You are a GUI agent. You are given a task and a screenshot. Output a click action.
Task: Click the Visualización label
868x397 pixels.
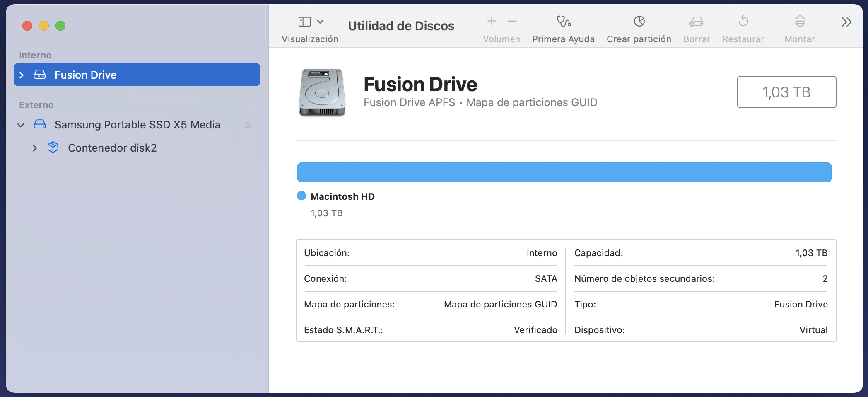[310, 39]
